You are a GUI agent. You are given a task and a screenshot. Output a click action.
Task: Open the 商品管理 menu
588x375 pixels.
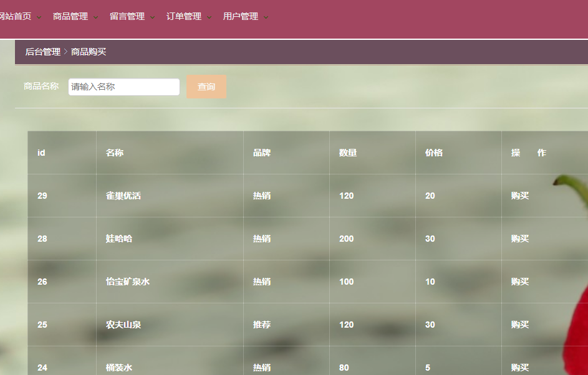coord(70,16)
